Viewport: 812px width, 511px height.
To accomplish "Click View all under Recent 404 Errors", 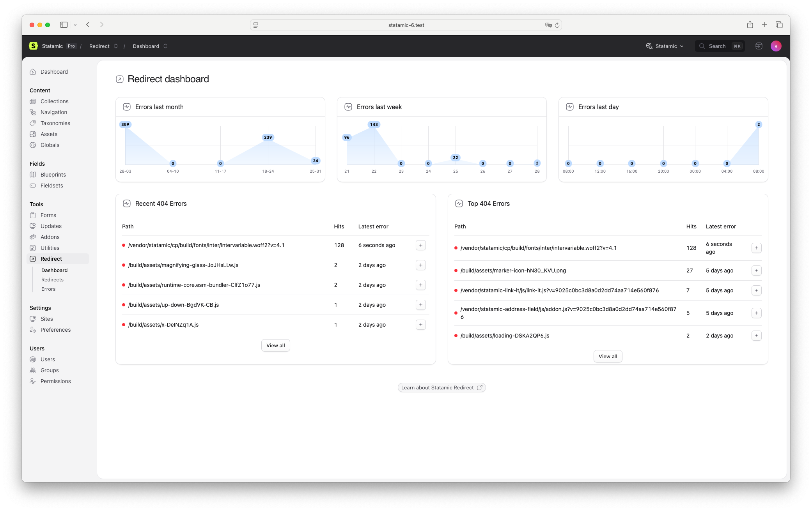I will coord(275,345).
